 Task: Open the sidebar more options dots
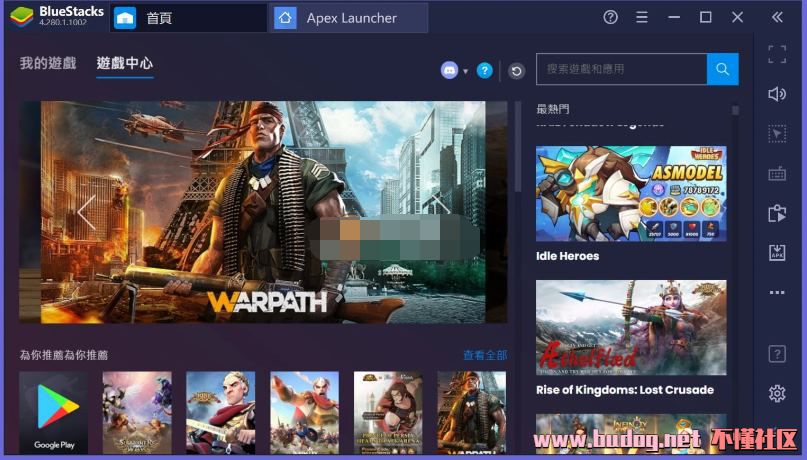[777, 293]
